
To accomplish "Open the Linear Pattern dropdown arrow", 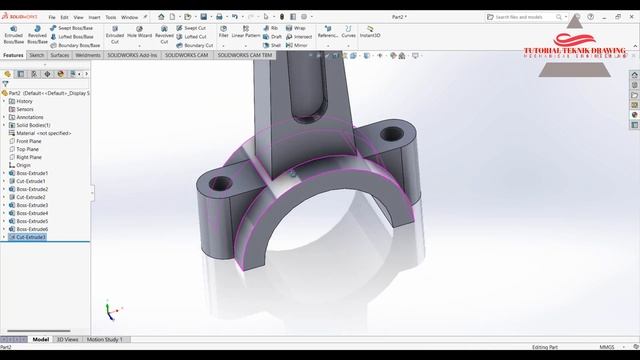I will 246,46.
